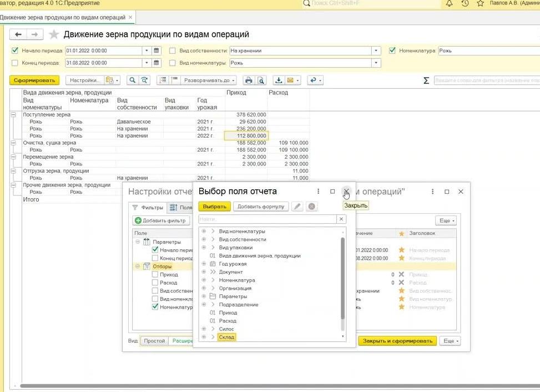540x392 pixels.
Task: Open the Еще menu above the settings table
Action: pos(446,220)
